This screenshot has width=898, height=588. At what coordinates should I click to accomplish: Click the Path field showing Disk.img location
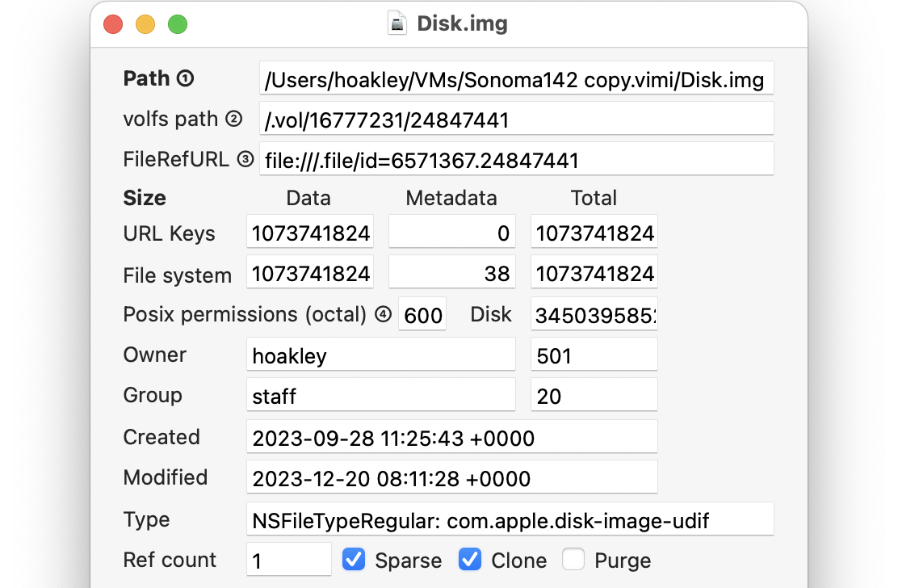(x=517, y=78)
